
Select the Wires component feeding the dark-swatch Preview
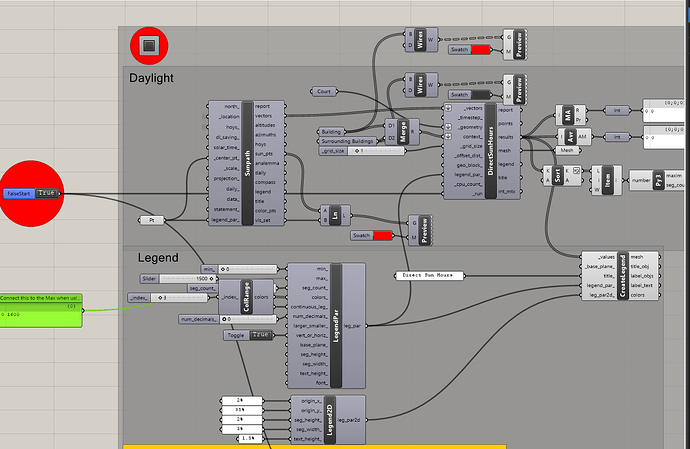pyautogui.click(x=420, y=85)
